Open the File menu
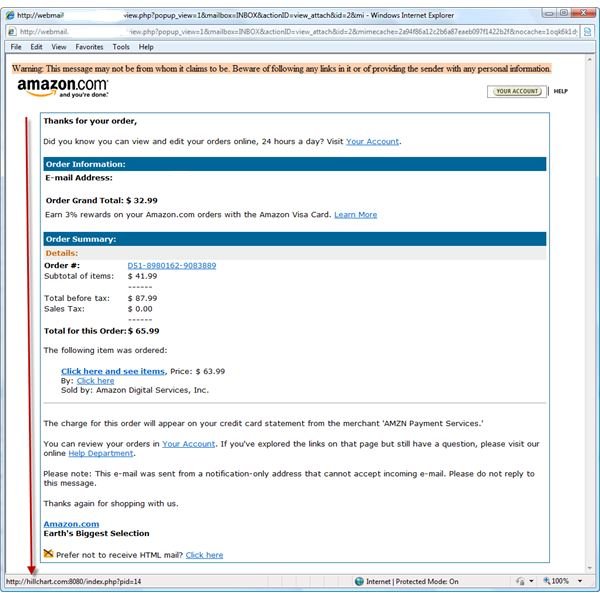Screen dimensions: 600x593 click(x=16, y=47)
